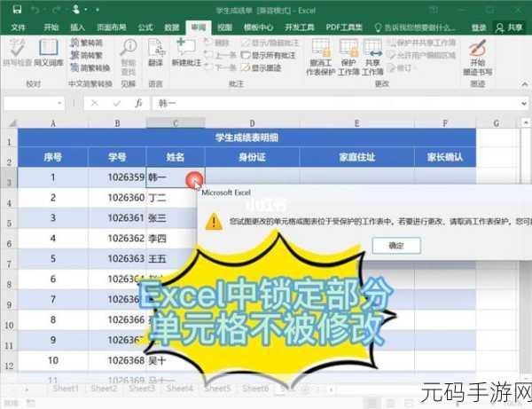
Task: Open 简繁转换 conversion options
Action: (90, 68)
